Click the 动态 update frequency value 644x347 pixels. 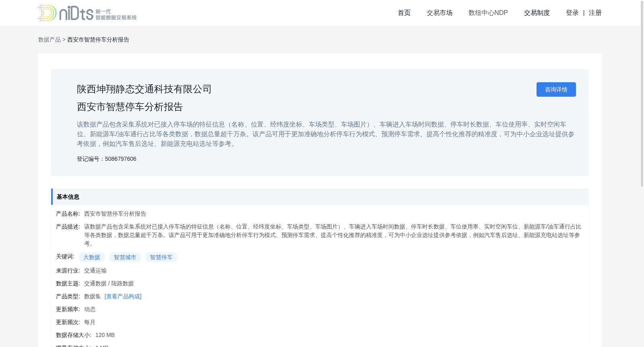coord(90,309)
